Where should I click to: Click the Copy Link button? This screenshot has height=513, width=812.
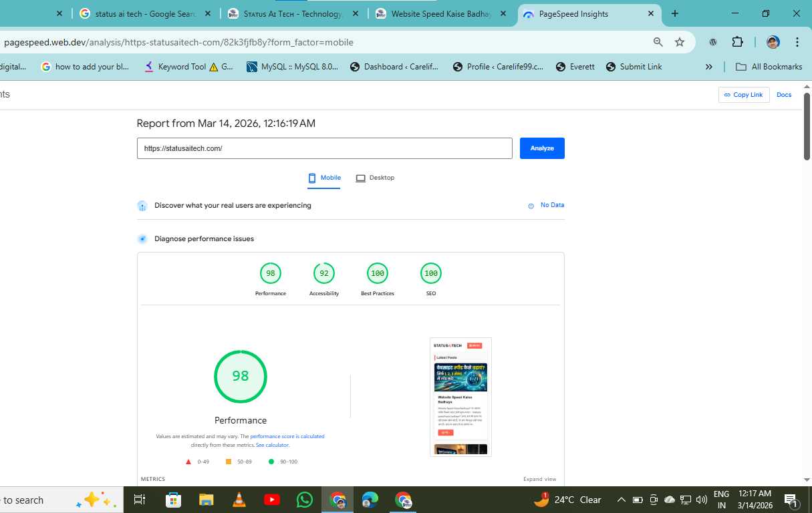coord(743,95)
